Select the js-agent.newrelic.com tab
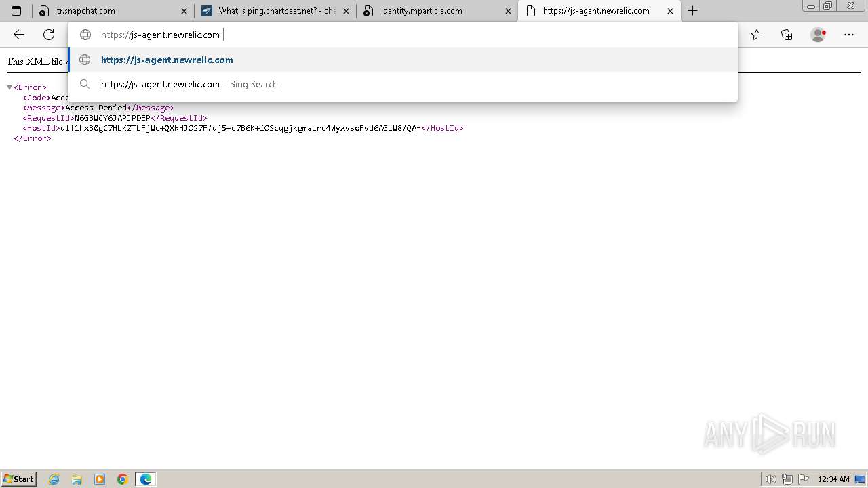The height and width of the screenshot is (488, 868). 599,11
